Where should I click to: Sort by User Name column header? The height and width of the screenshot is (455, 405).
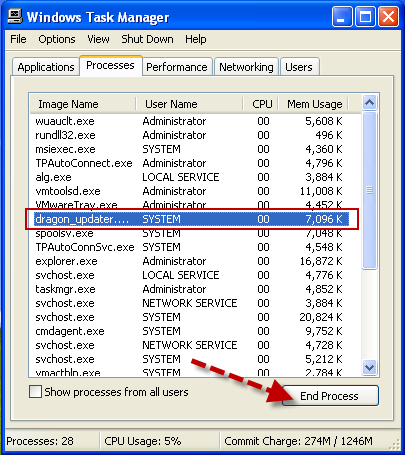tap(190, 104)
